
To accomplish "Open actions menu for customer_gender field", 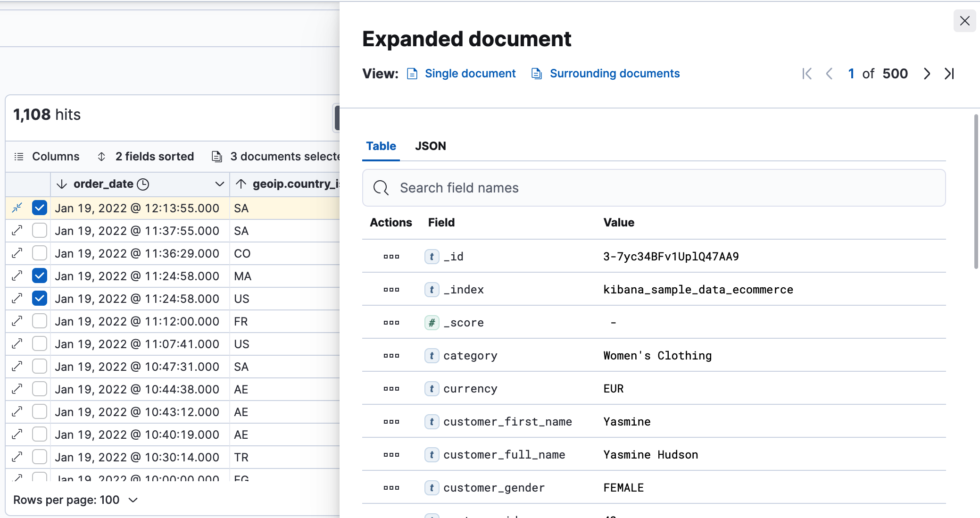I will 391,487.
